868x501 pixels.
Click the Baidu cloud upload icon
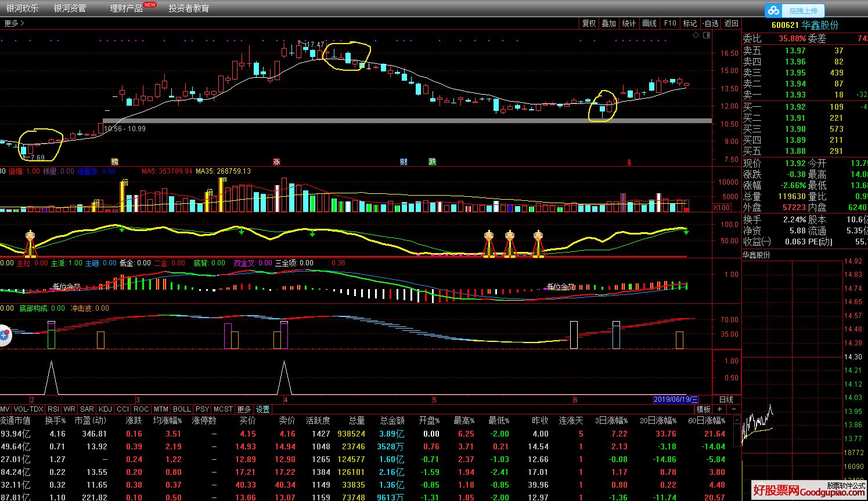tap(773, 10)
